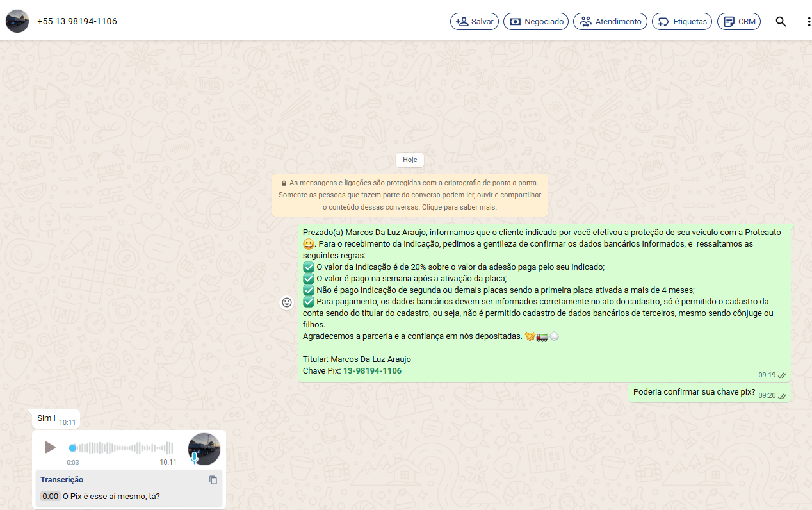The height and width of the screenshot is (510, 812).
Task: Play the voice message
Action: pos(50,447)
